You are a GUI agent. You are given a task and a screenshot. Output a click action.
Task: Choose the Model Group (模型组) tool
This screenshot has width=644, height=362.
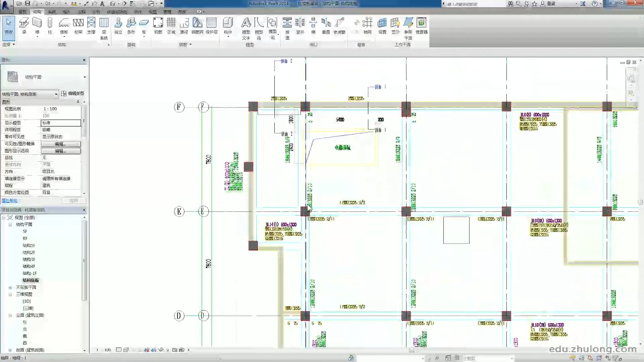click(272, 28)
